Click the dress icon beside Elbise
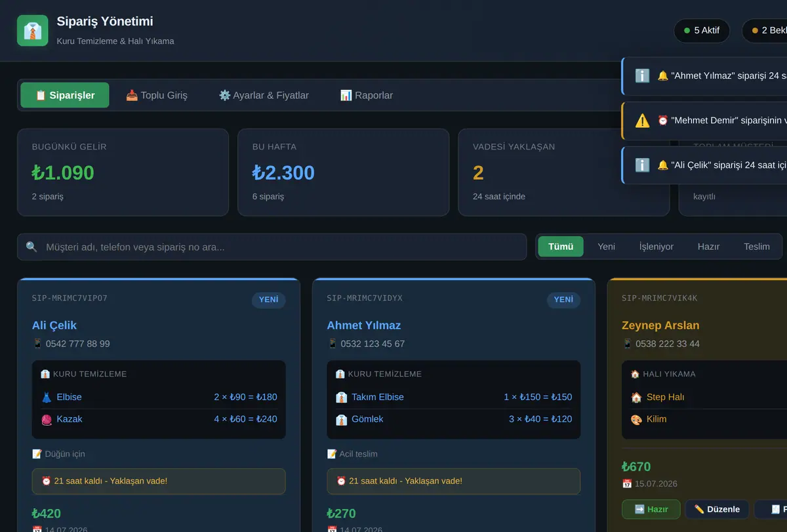The image size is (787, 532). [47, 397]
